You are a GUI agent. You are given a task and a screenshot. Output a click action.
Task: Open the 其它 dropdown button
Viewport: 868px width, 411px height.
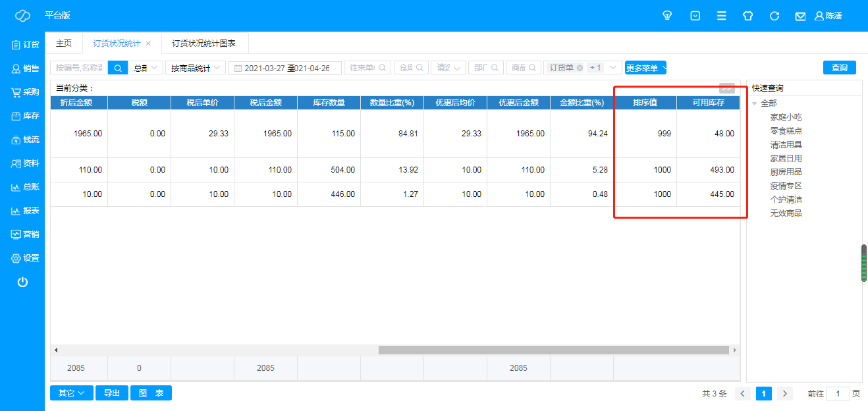pos(71,393)
